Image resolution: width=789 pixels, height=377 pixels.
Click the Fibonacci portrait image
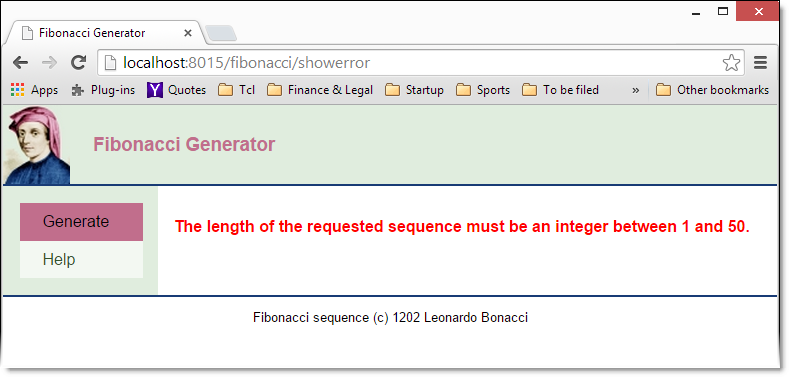tap(37, 145)
